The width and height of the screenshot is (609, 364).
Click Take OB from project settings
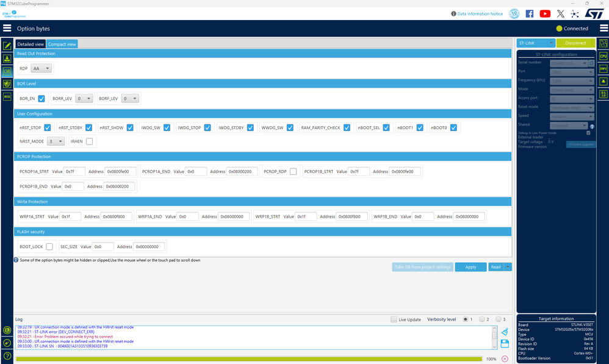coord(422,267)
